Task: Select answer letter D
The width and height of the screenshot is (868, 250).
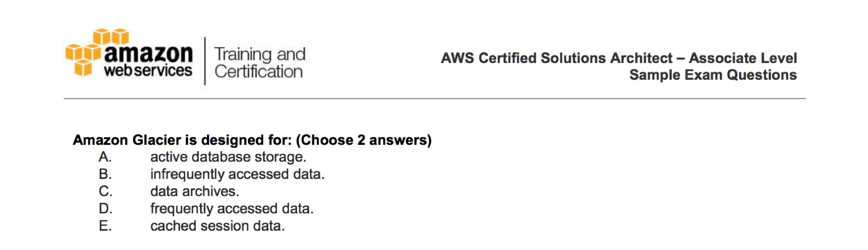Action: pos(105,209)
